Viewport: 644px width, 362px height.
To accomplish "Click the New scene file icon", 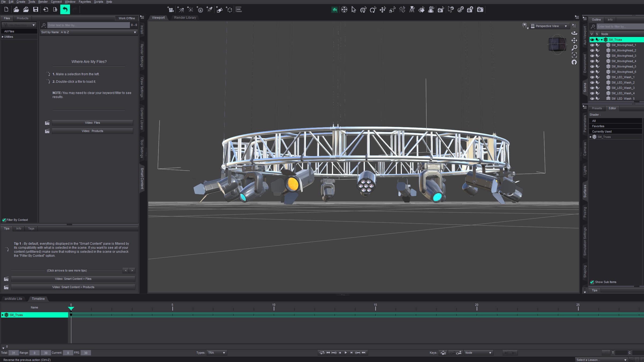I will click(6, 10).
